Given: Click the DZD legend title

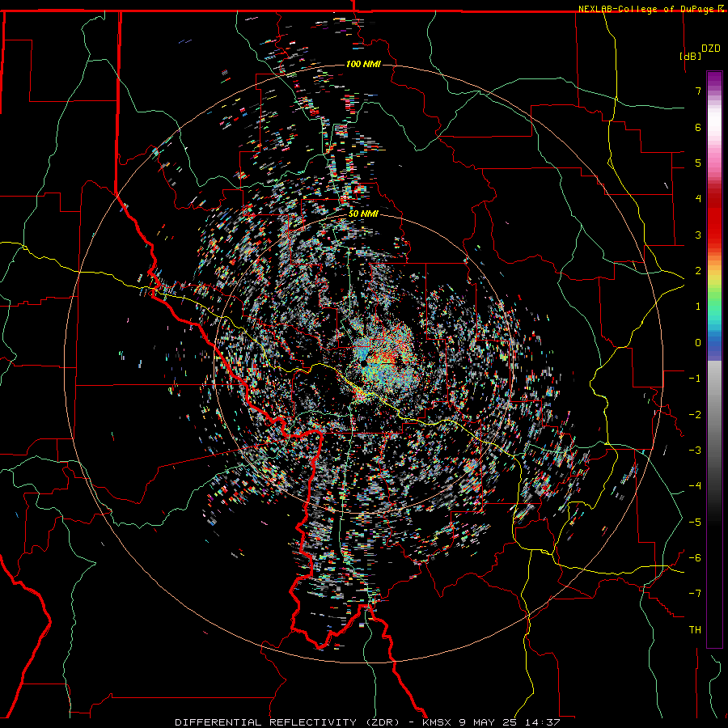Looking at the screenshot, I should tap(711, 49).
